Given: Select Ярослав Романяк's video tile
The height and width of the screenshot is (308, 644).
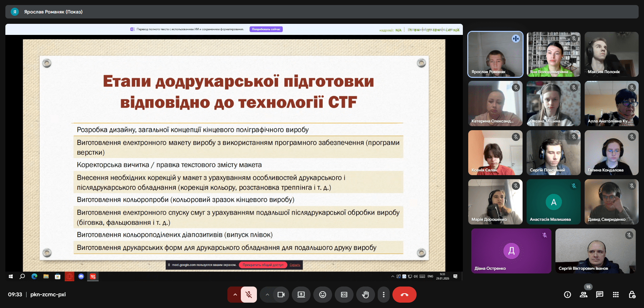Looking at the screenshot, I should tap(495, 54).
